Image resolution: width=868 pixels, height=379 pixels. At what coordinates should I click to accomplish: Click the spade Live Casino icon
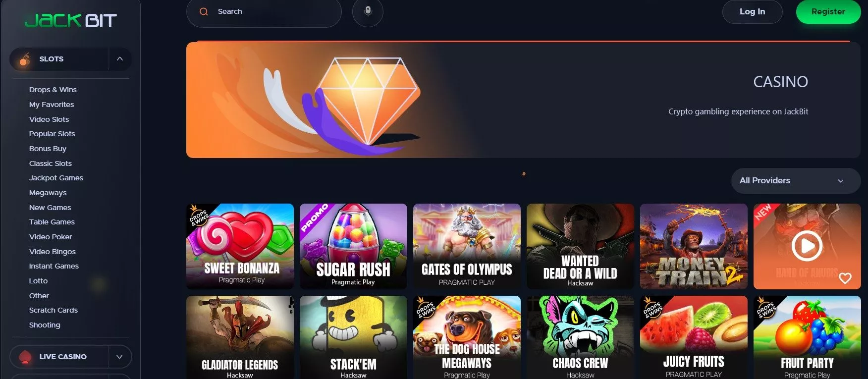coord(25,357)
